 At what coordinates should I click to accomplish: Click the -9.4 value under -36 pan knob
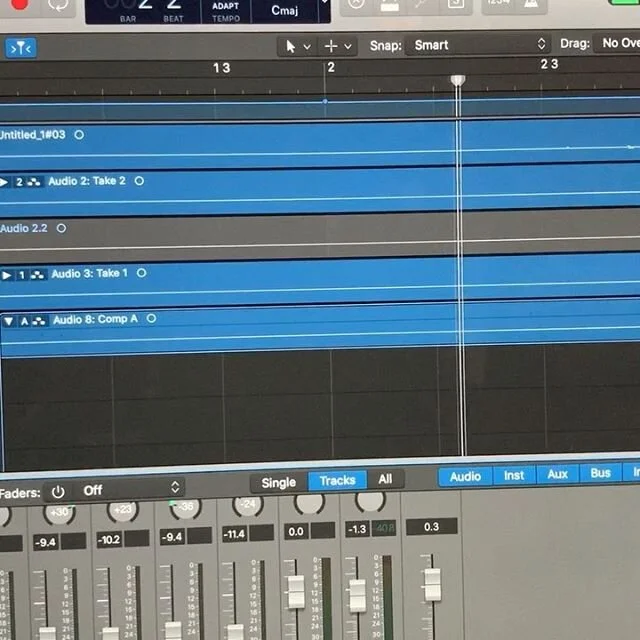click(x=172, y=537)
